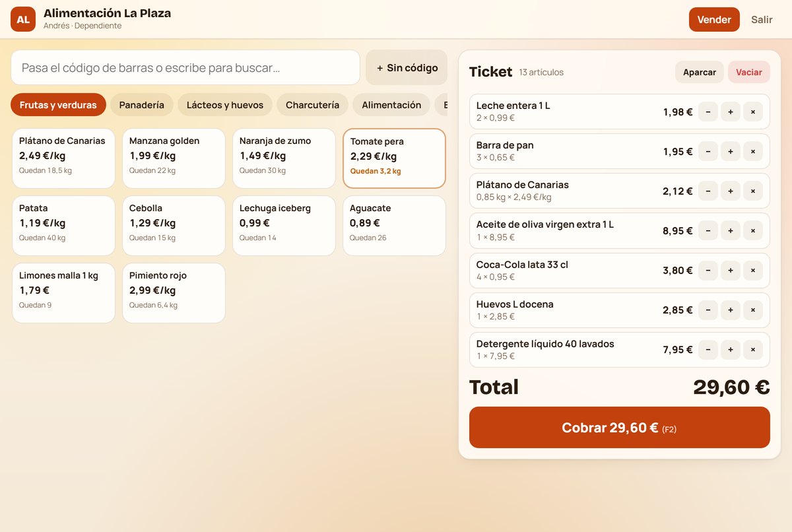Add one more Coca-Cola lata 33 cl

pos(730,271)
